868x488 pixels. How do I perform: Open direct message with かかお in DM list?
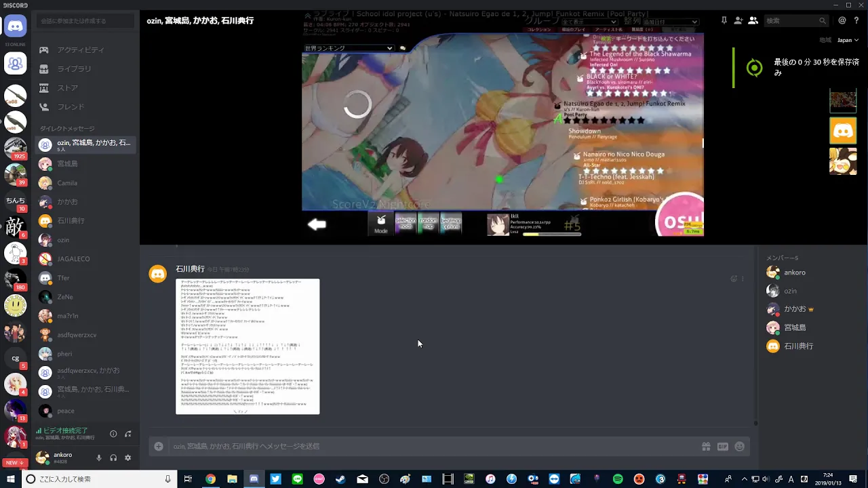pyautogui.click(x=85, y=201)
